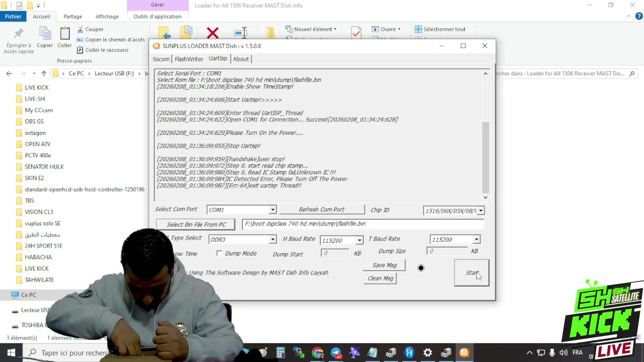
Task: Open the Fichier menu in Explorer
Action: [14, 16]
